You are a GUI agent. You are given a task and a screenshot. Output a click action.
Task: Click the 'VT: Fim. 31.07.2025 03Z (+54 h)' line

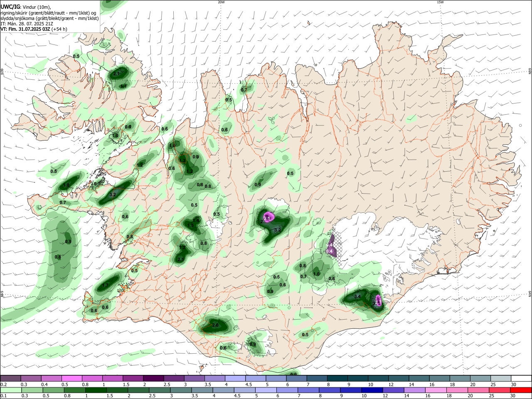34,29
